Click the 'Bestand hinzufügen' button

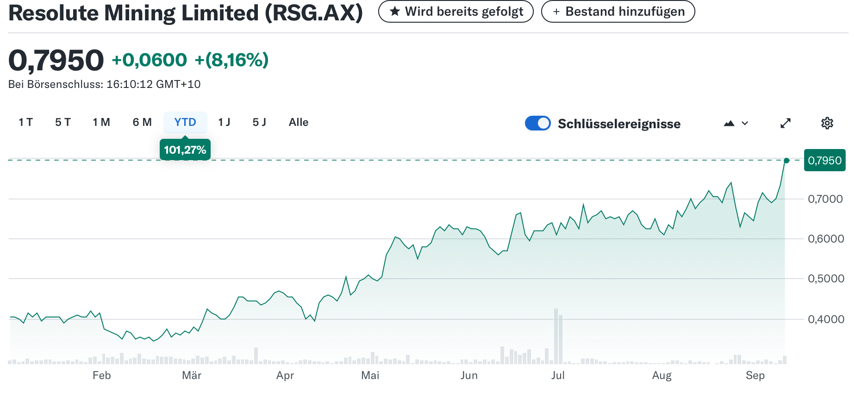pos(618,11)
